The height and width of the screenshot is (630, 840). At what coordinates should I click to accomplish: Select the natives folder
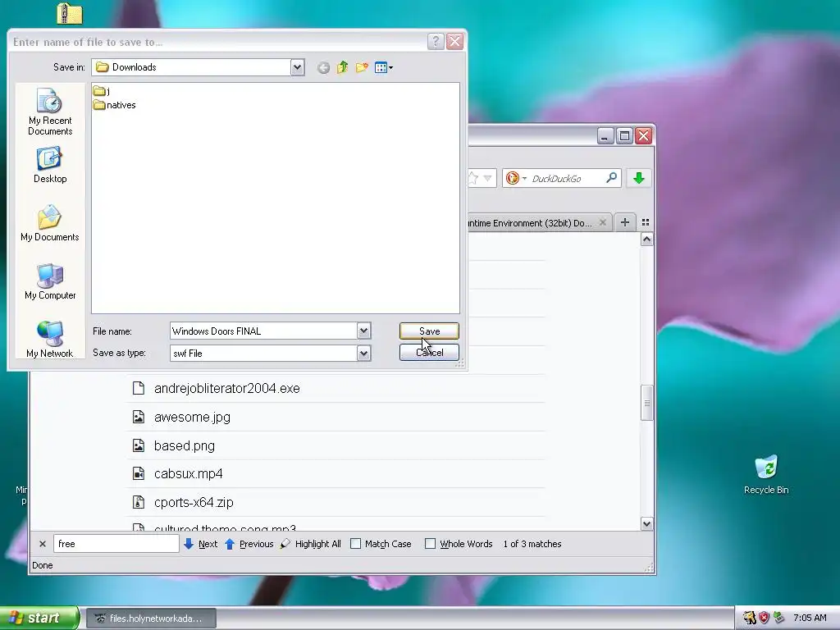click(x=114, y=105)
